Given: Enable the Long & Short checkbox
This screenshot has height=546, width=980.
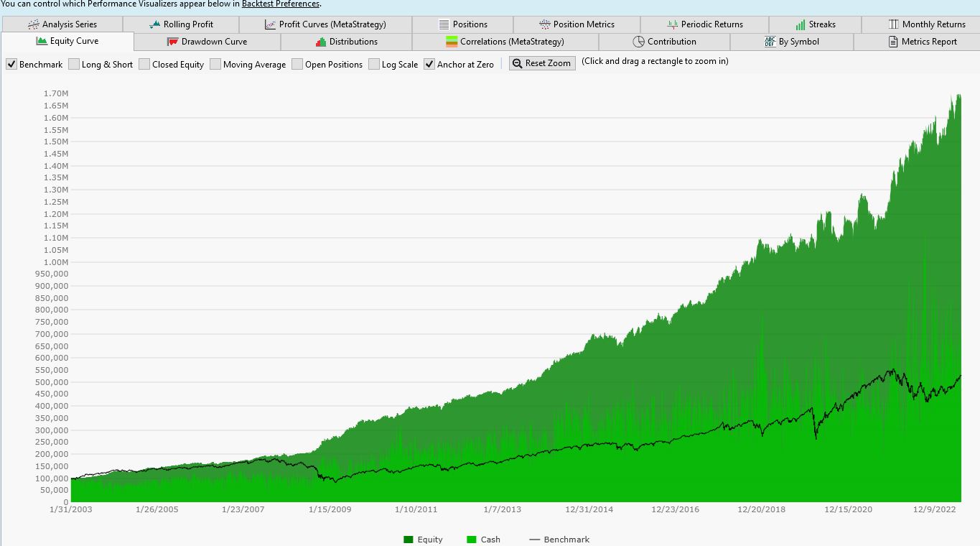Looking at the screenshot, I should [x=74, y=64].
